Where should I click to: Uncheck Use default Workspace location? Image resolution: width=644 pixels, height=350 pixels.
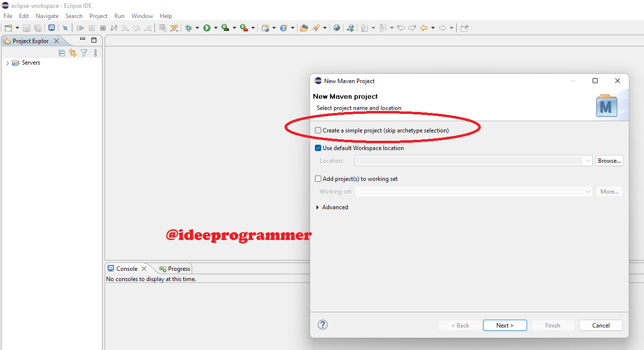pyautogui.click(x=318, y=148)
